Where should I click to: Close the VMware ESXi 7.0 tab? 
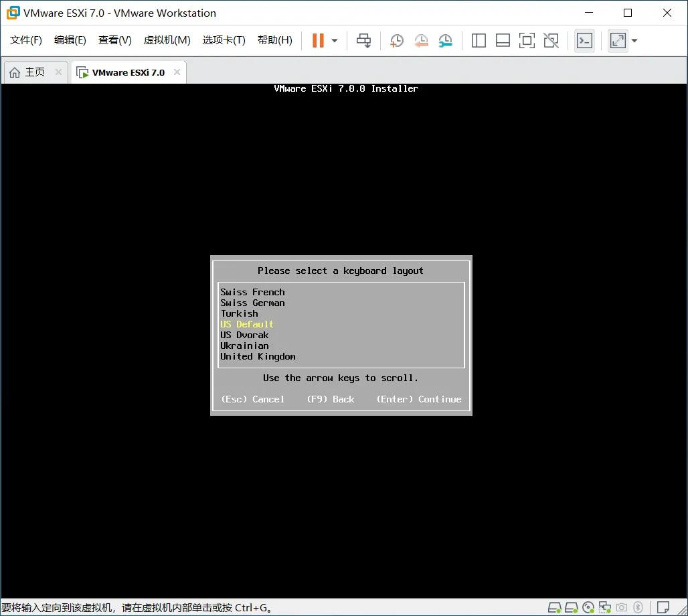tap(176, 72)
